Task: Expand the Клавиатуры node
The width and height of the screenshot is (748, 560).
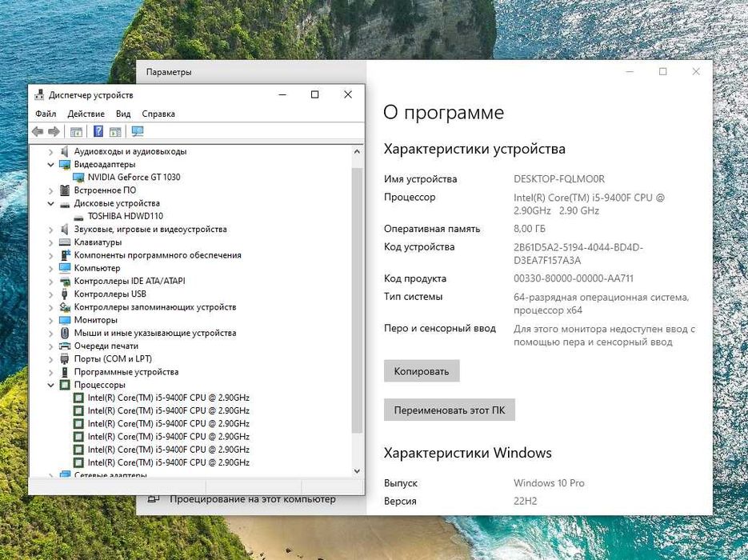Action: (x=50, y=242)
